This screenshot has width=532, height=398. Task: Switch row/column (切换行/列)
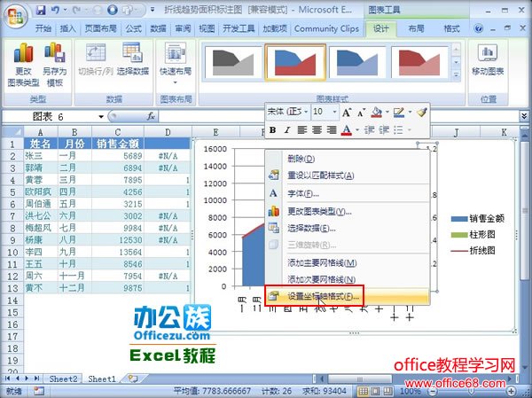96,59
